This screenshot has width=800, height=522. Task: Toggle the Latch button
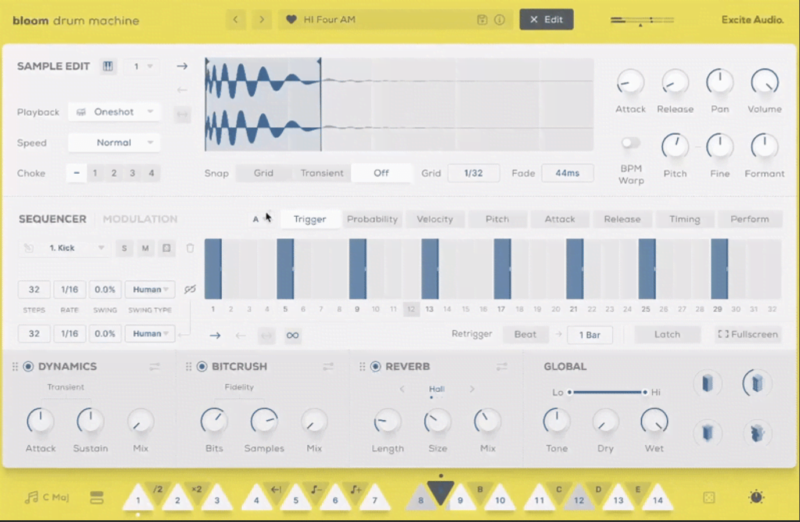click(667, 335)
